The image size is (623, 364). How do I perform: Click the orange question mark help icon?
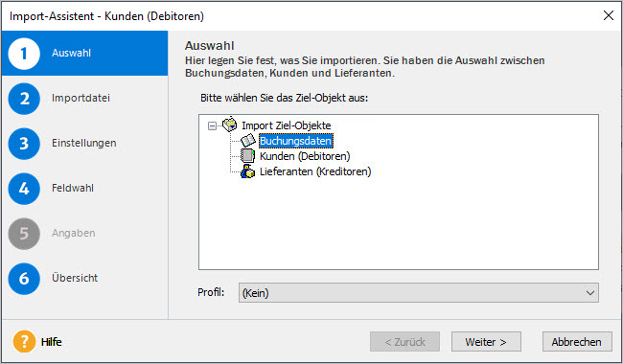24,341
